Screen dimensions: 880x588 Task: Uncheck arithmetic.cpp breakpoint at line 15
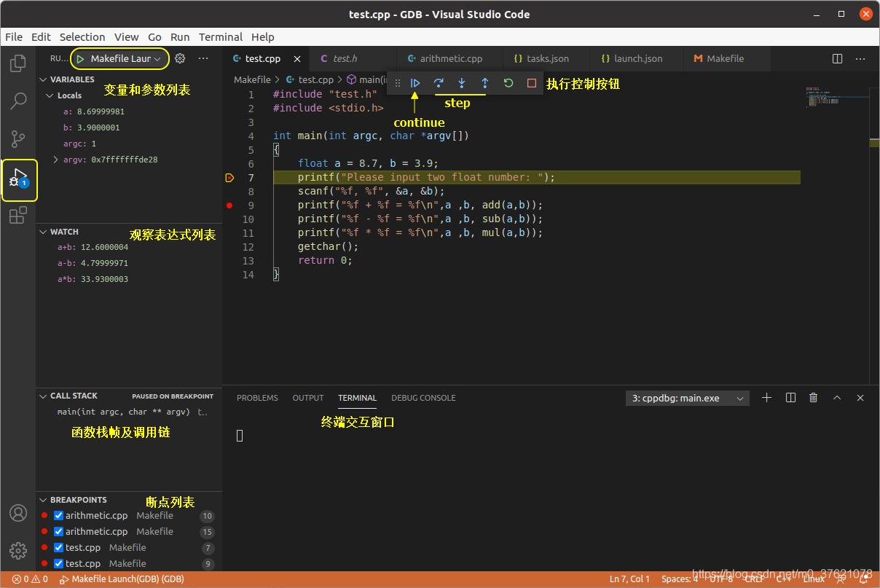59,532
